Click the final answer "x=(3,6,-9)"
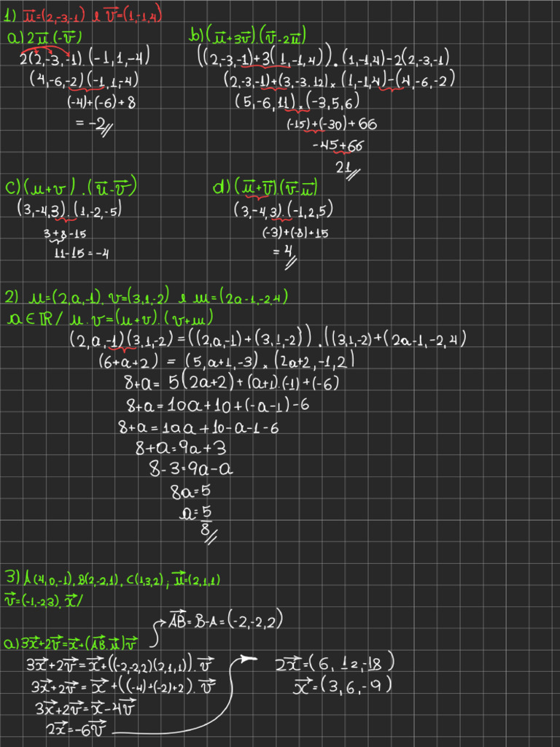The image size is (560, 747). coord(343,686)
